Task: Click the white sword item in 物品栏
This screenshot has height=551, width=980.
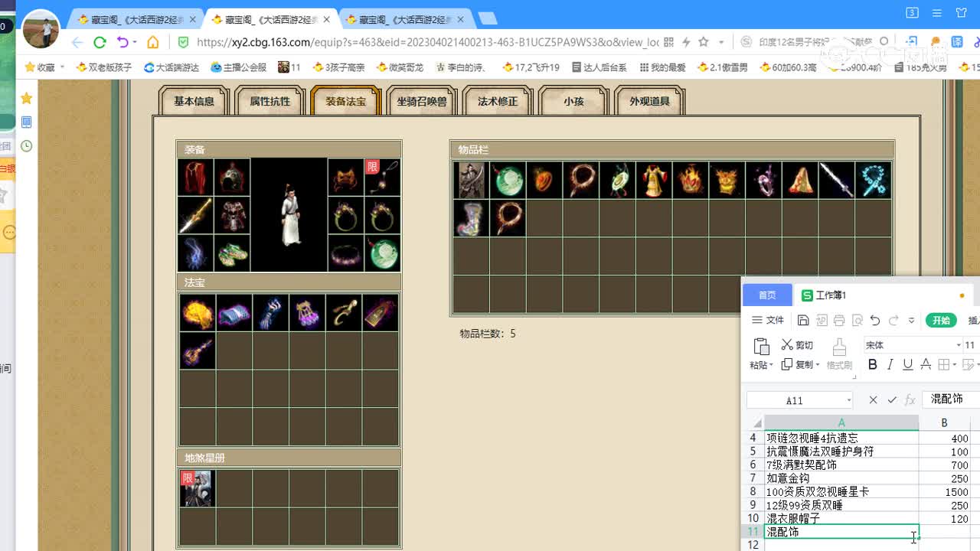Action: tap(836, 180)
